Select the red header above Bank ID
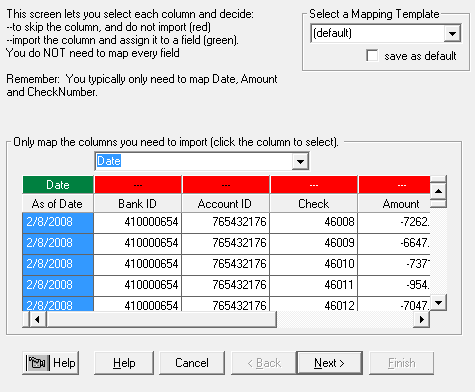The image size is (475, 392). click(138, 185)
